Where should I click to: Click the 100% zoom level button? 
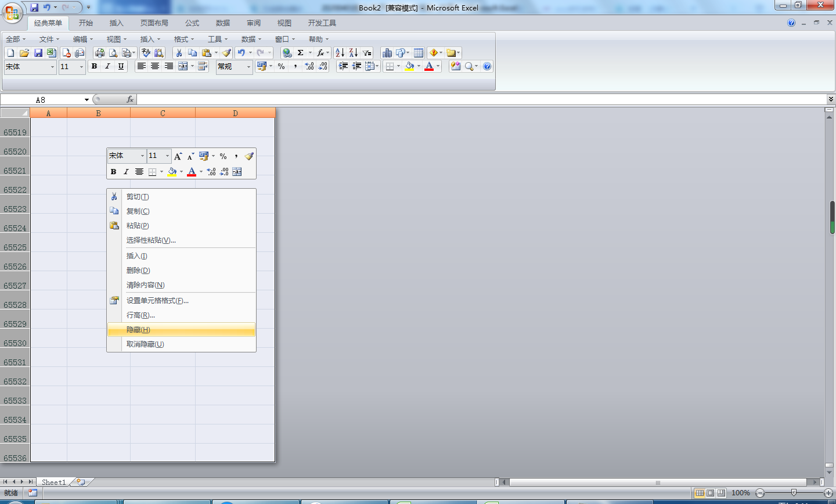(740, 493)
